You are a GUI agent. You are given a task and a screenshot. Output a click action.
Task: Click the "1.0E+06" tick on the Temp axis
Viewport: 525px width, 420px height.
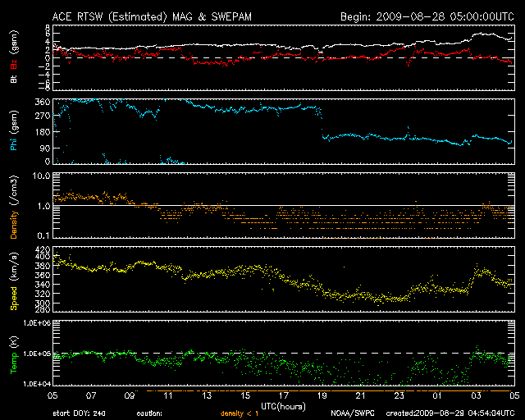pyautogui.click(x=36, y=323)
